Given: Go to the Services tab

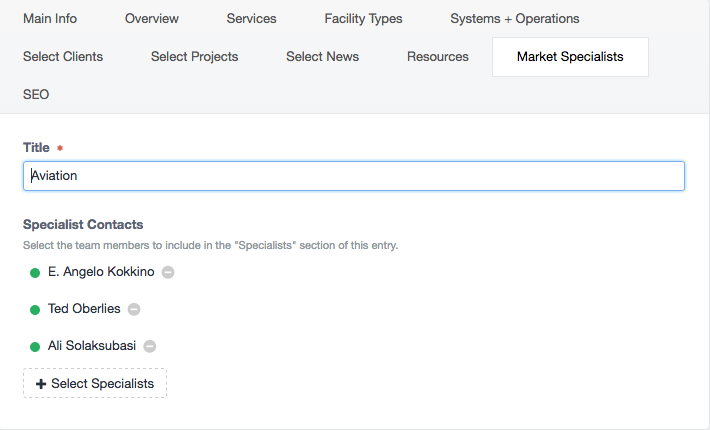Looking at the screenshot, I should [x=251, y=19].
